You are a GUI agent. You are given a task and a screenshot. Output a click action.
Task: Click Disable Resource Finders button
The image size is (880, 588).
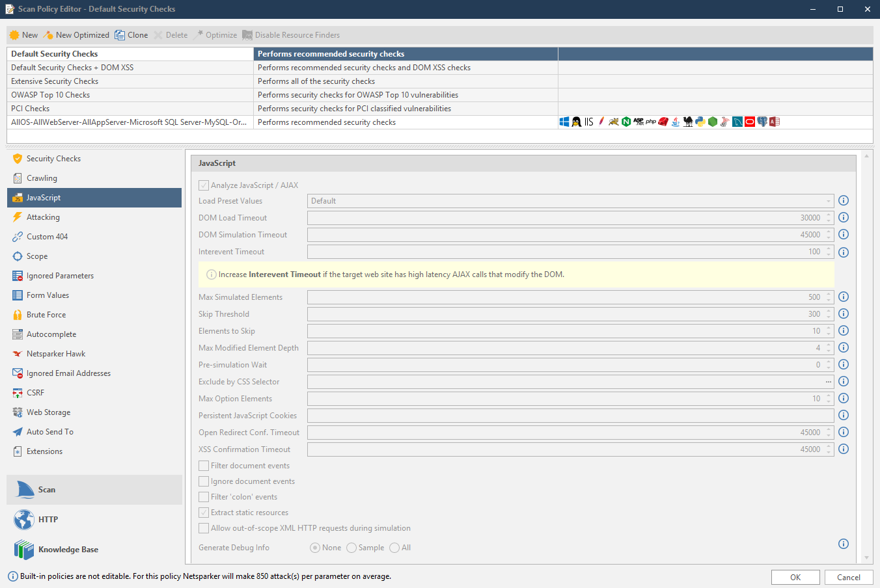point(291,35)
